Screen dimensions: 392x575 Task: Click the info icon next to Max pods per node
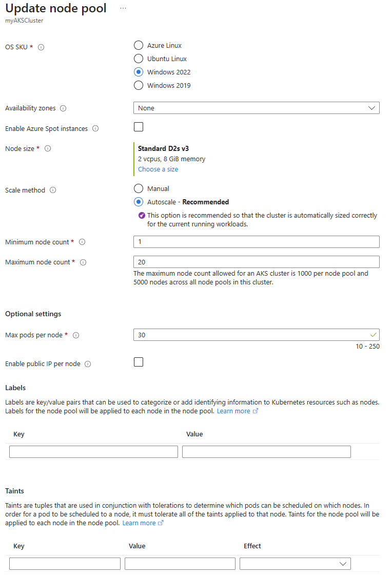(x=75, y=335)
